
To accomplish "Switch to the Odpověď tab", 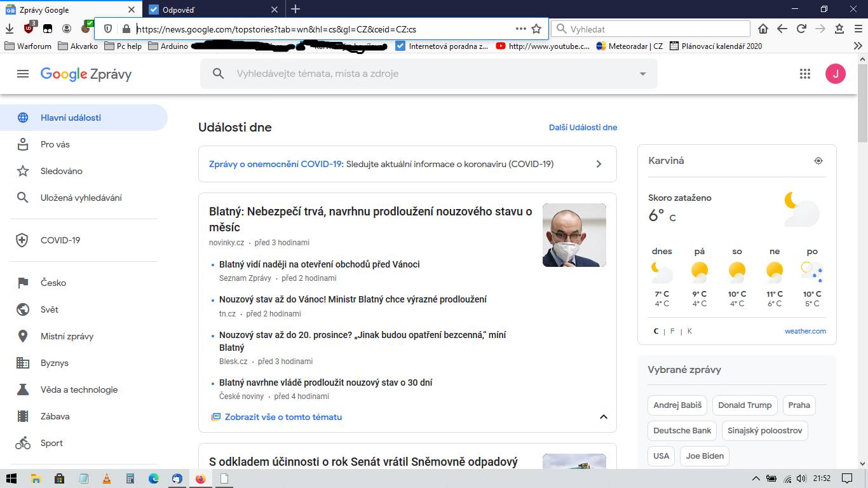I will tap(213, 10).
